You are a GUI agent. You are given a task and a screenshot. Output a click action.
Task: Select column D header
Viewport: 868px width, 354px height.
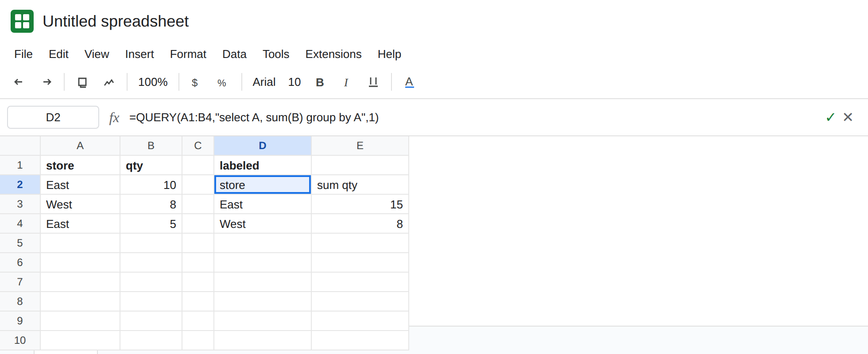pos(263,146)
